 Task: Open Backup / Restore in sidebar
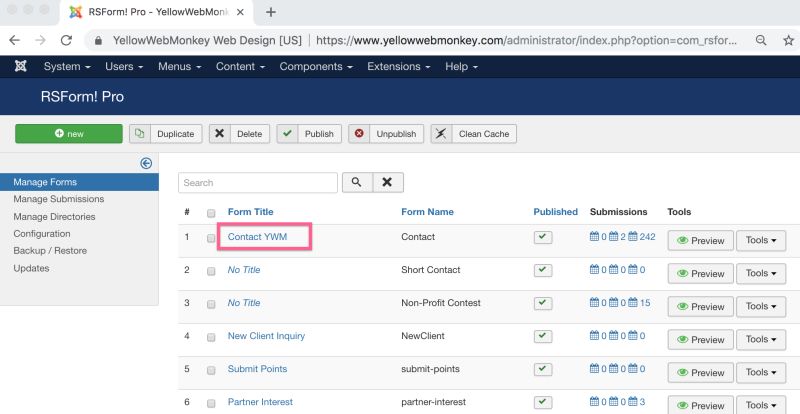pyautogui.click(x=50, y=251)
